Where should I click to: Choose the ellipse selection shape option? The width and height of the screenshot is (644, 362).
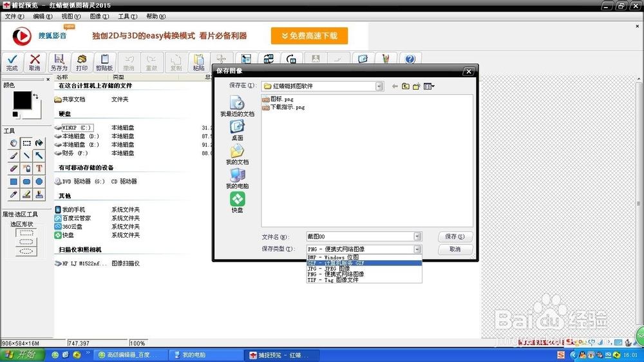[x=26, y=251]
